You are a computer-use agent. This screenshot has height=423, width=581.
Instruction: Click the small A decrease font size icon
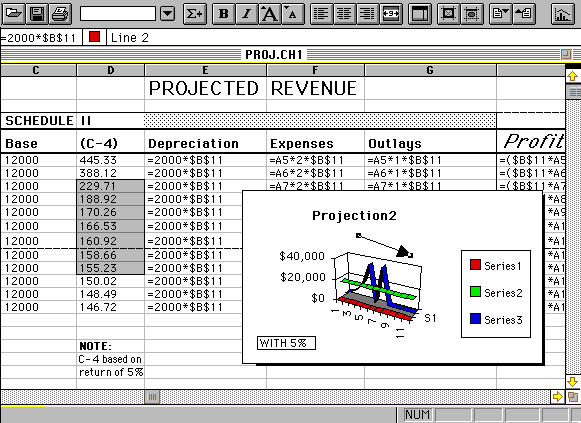293,14
